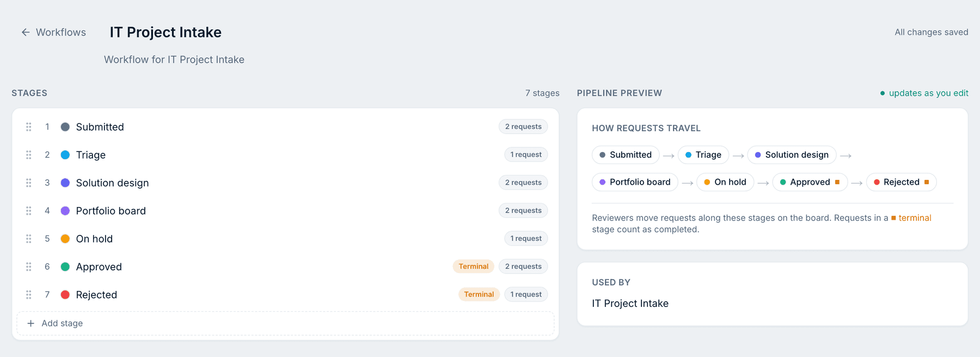Click the On hold chip in pipeline preview

click(725, 182)
